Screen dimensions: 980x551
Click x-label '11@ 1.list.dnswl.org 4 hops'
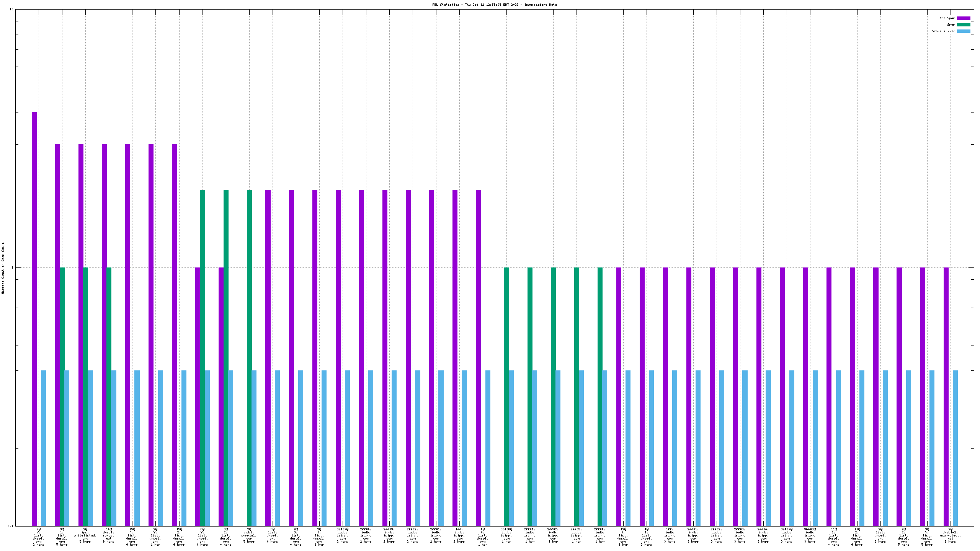click(834, 537)
